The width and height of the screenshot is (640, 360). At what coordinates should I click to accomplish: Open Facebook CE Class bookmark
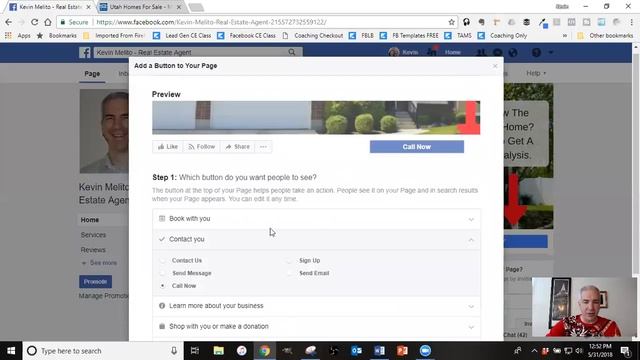pyautogui.click(x=247, y=36)
